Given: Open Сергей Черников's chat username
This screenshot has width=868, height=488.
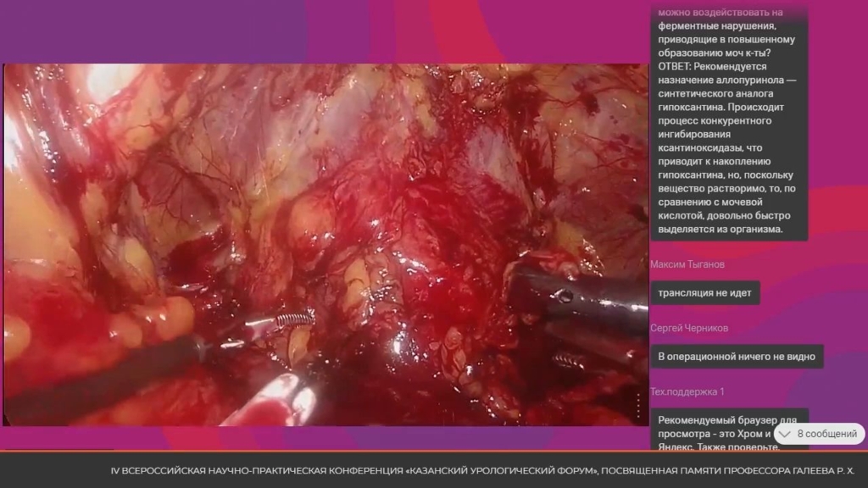Looking at the screenshot, I should click(x=689, y=328).
